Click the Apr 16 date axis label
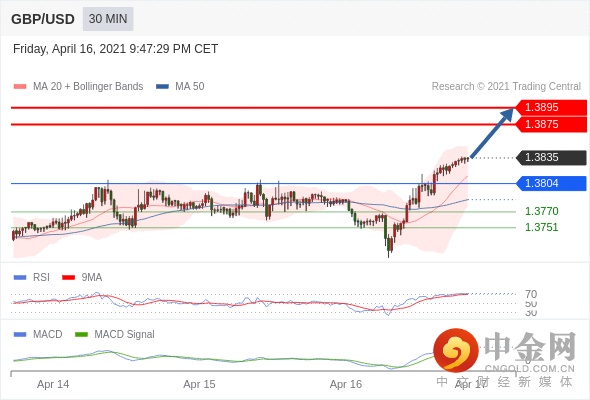The image size is (590, 400). click(346, 384)
